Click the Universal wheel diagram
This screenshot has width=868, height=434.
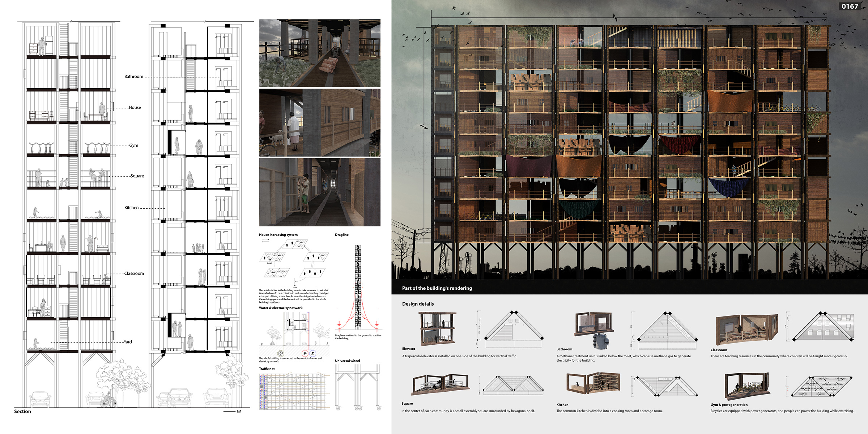click(x=358, y=387)
